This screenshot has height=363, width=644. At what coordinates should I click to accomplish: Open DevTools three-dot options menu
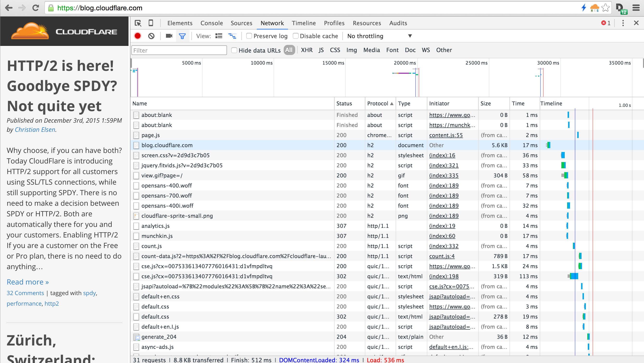point(623,23)
